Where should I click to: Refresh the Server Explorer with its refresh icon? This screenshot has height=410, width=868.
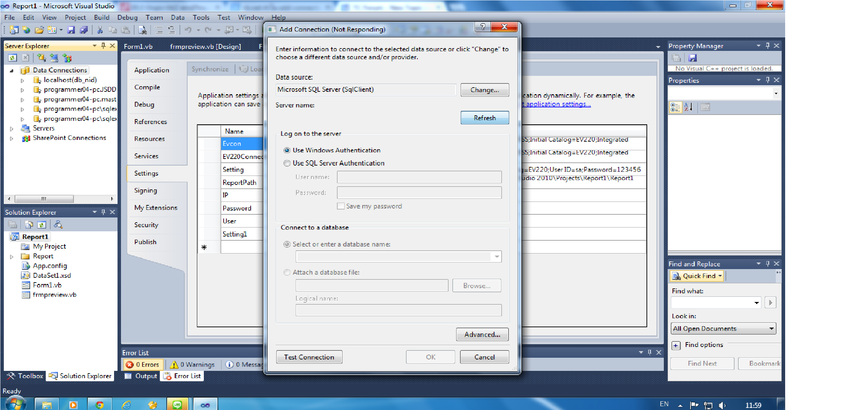[x=12, y=58]
